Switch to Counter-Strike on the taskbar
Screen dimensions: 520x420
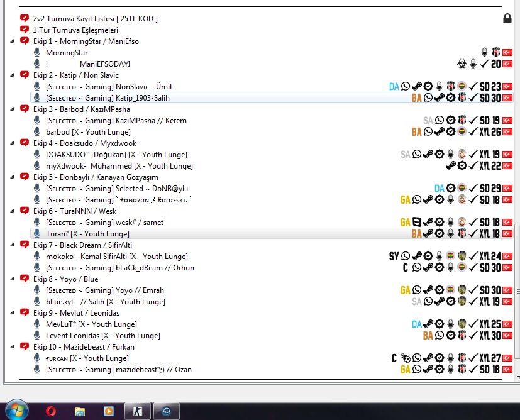tap(137, 411)
